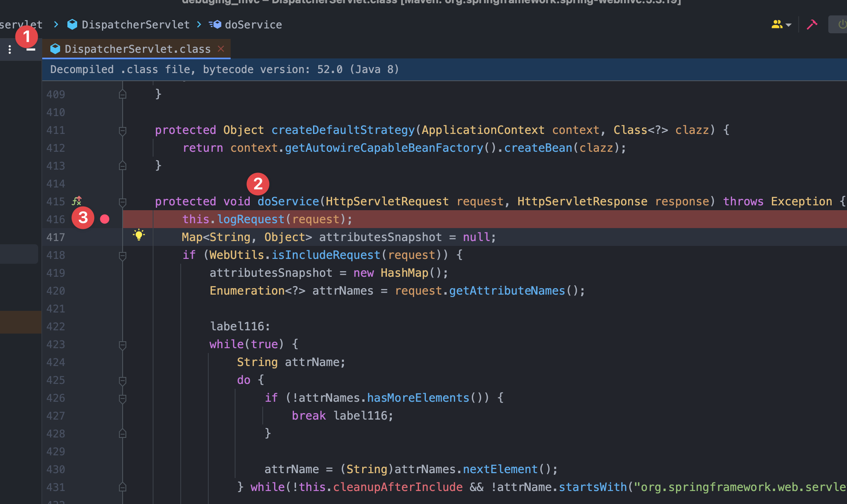Click the minimize panel dash icon
Image resolution: width=847 pixels, height=504 pixels.
pos(31,50)
